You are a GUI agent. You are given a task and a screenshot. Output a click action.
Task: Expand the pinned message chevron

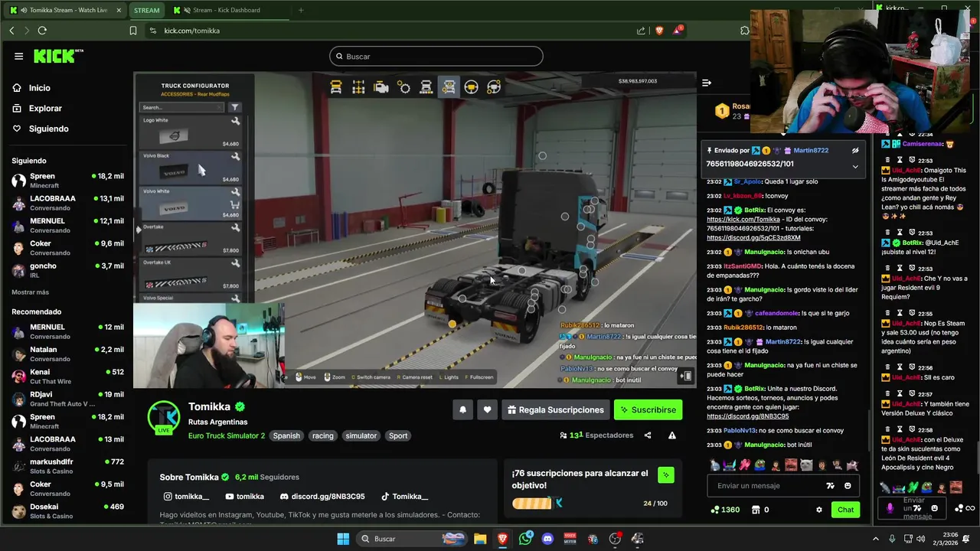[x=855, y=166]
